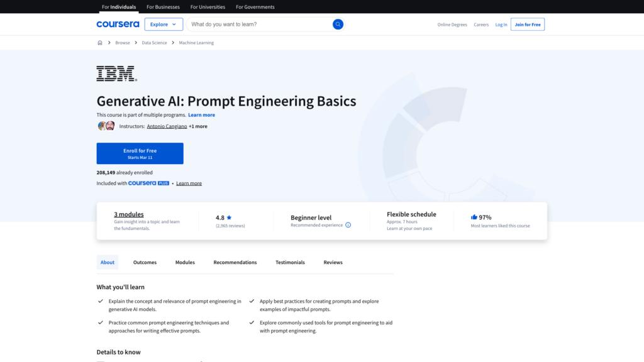Viewport: 644px width, 362px height.
Task: Select the Reviews tab
Action: tap(333, 262)
